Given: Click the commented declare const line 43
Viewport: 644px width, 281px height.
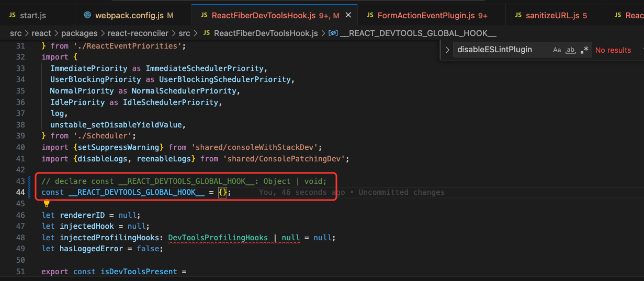Looking at the screenshot, I should click(x=184, y=181).
